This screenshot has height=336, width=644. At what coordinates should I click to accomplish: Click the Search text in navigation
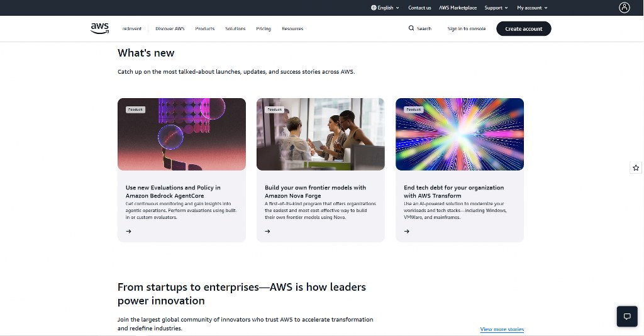click(x=424, y=29)
